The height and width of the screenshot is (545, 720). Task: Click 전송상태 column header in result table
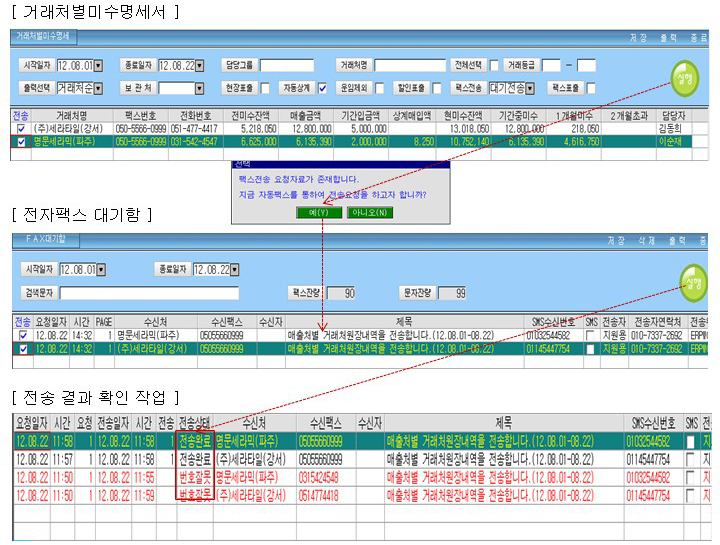click(195, 423)
